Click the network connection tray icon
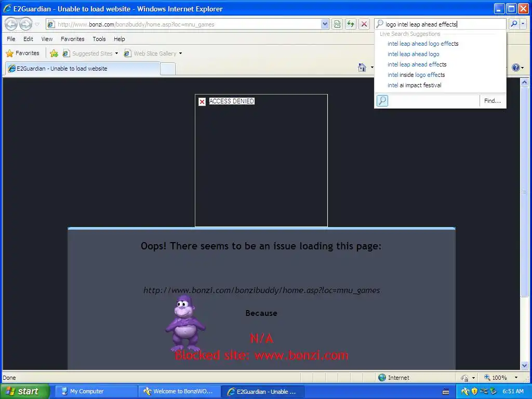Screen dimensions: 532x399 tap(484, 391)
